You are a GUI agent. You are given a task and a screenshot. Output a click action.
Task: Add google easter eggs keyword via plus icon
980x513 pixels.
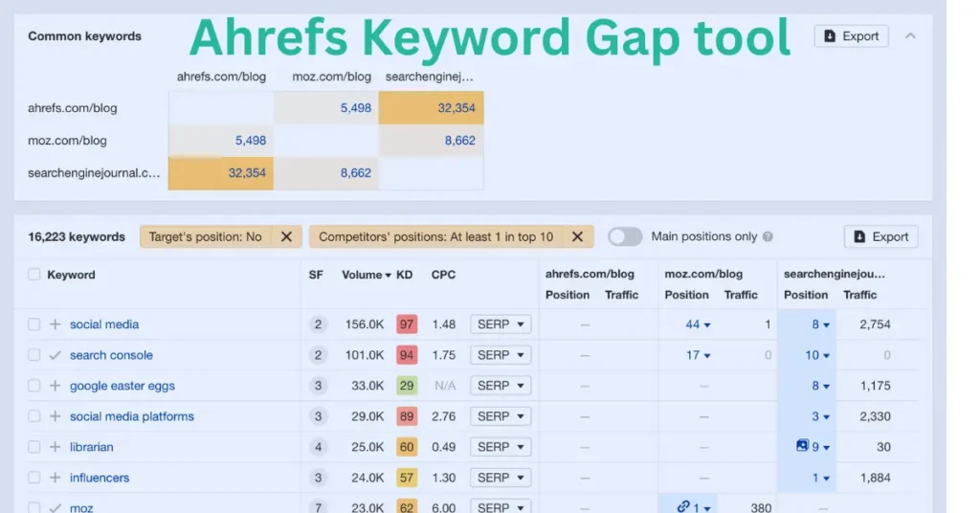[55, 386]
